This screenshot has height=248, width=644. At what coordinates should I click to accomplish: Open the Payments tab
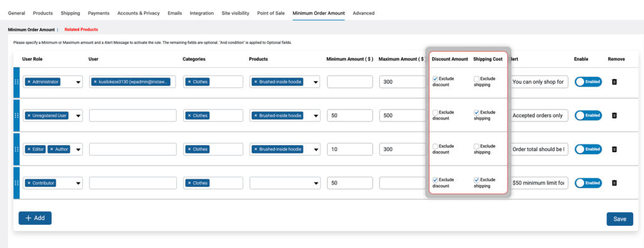point(99,13)
